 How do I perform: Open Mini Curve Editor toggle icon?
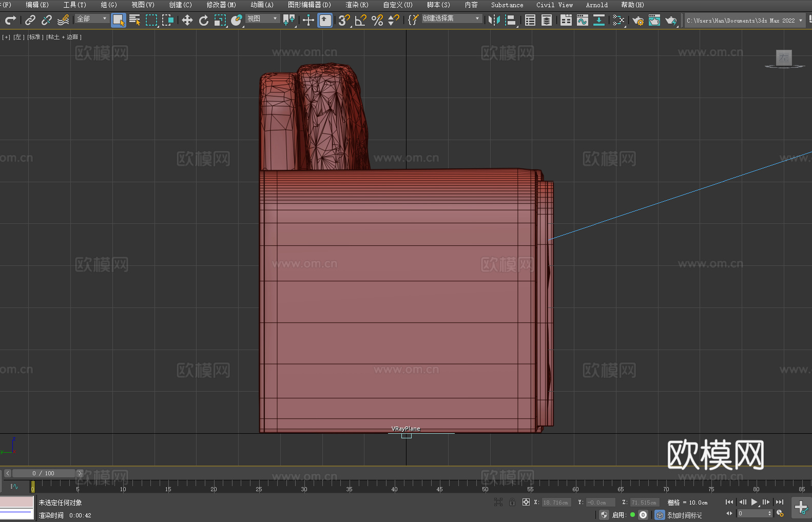click(x=14, y=486)
